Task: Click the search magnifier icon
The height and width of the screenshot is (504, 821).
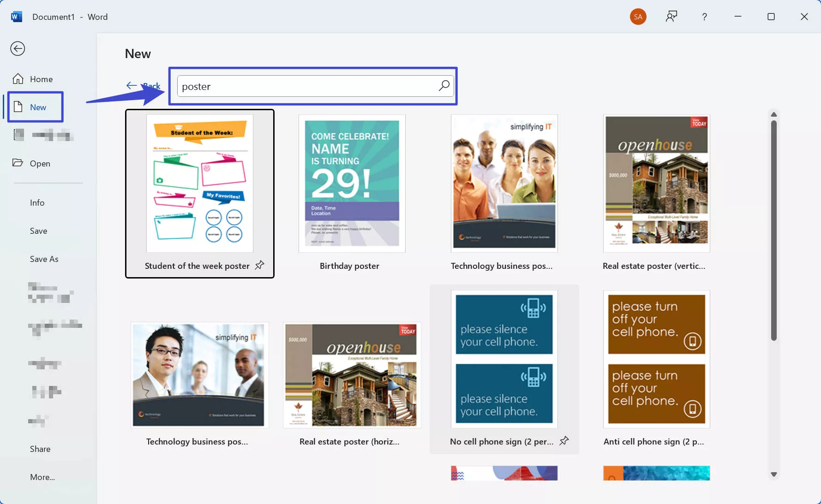Action: pyautogui.click(x=443, y=86)
